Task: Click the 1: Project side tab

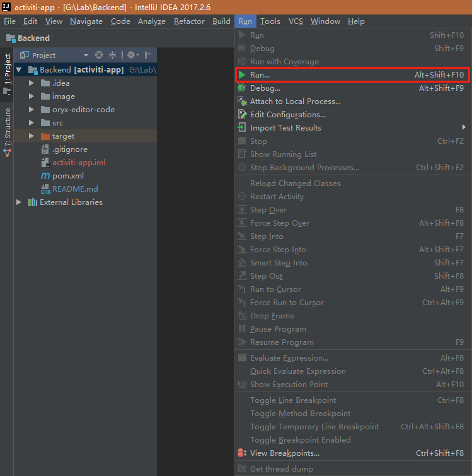Action: click(x=8, y=74)
